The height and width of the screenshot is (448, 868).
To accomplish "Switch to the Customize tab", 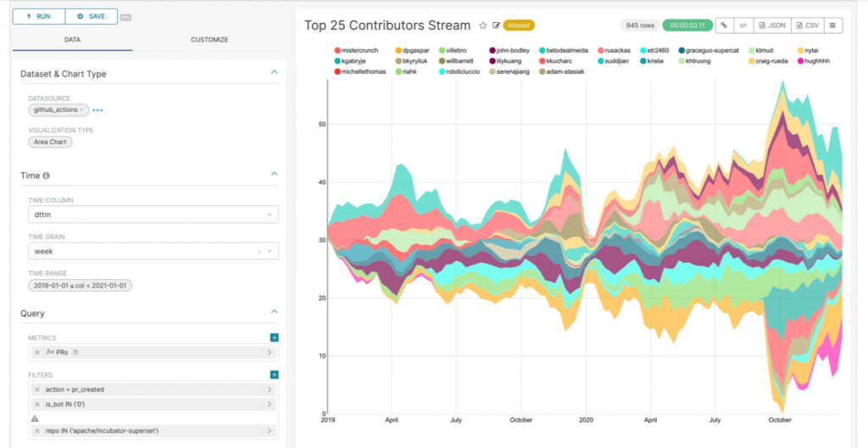I will [x=209, y=40].
